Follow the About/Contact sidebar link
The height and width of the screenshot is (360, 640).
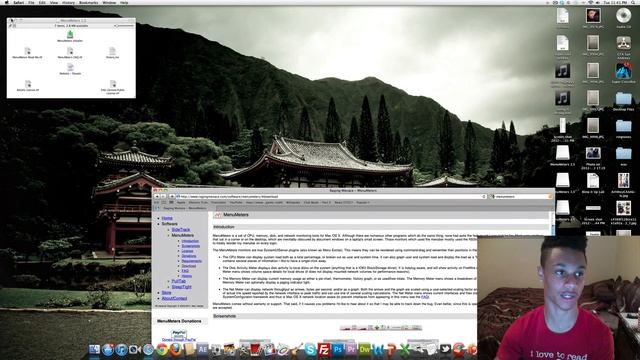pyautogui.click(x=174, y=298)
